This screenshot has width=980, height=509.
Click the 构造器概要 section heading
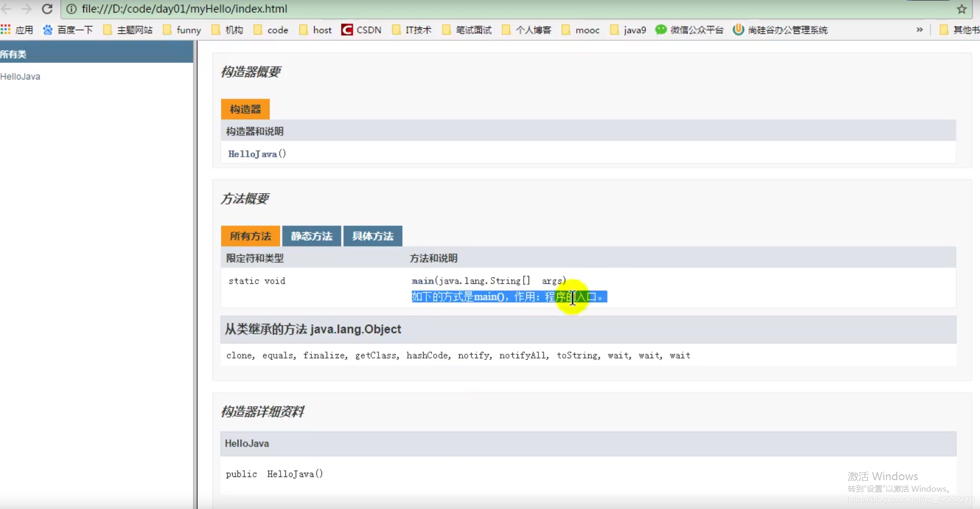point(251,72)
